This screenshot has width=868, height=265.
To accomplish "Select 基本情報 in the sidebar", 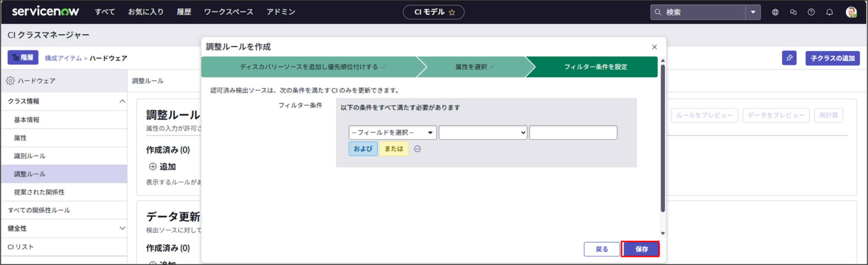I will tap(64, 120).
